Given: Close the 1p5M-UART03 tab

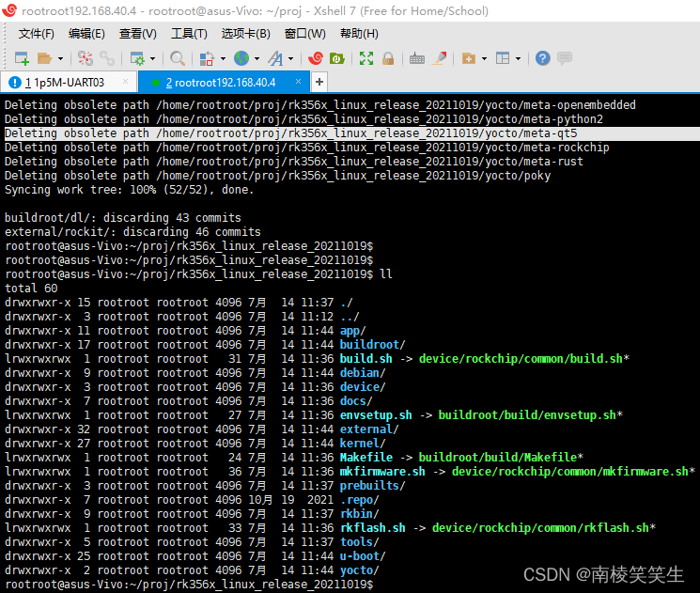Looking at the screenshot, I should coord(126,81).
